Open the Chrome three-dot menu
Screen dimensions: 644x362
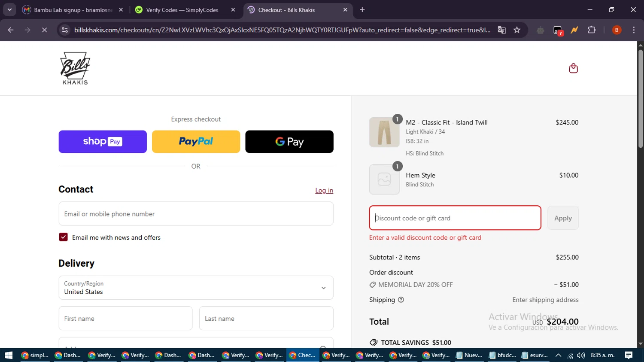[634, 30]
